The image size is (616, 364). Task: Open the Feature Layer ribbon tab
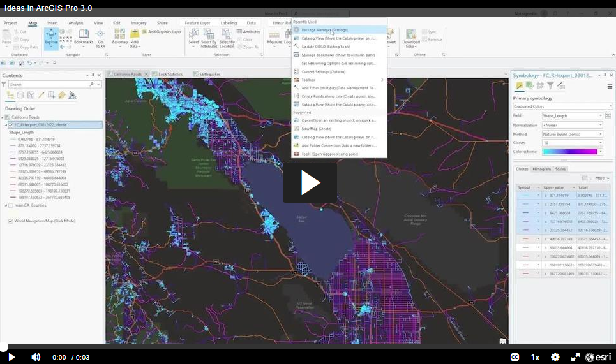tap(197, 23)
